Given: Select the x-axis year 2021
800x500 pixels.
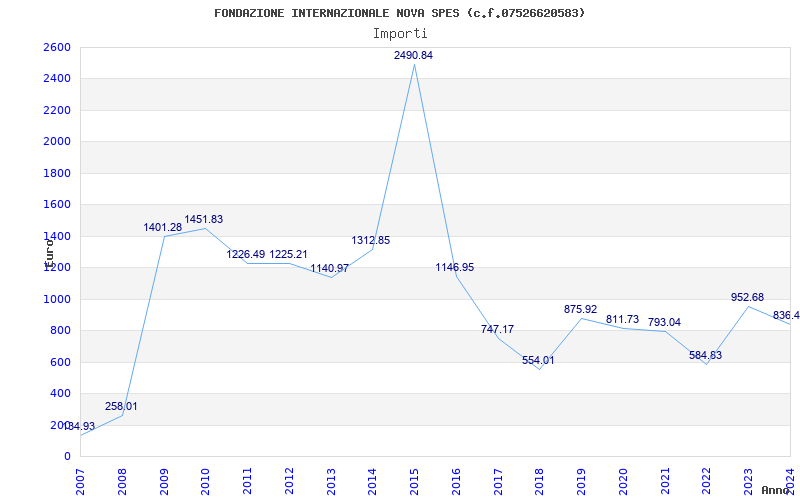Looking at the screenshot, I should [665, 482].
